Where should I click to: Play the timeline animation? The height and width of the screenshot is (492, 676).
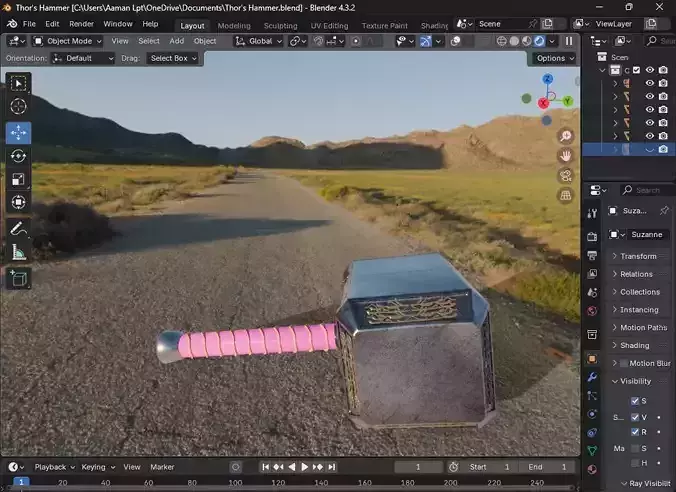[x=304, y=467]
